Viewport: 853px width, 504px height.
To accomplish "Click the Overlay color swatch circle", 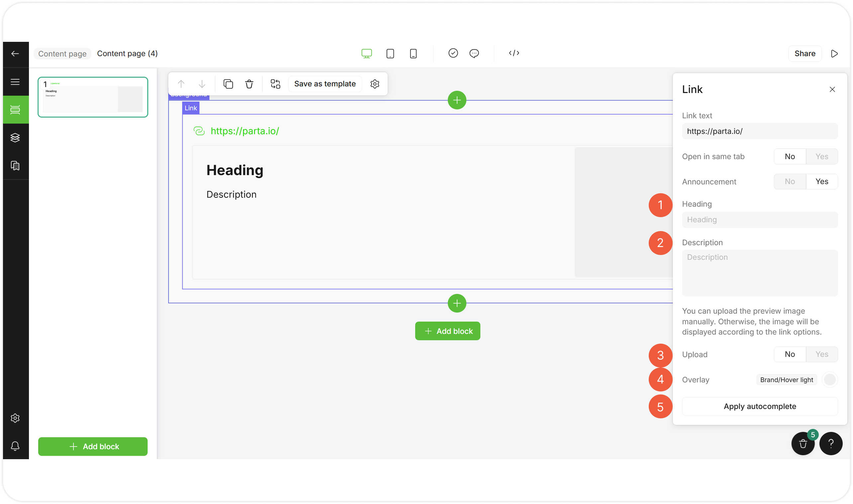I will 829,380.
